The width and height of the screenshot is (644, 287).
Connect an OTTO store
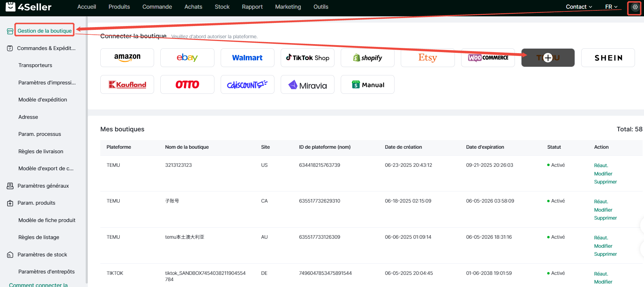(187, 84)
